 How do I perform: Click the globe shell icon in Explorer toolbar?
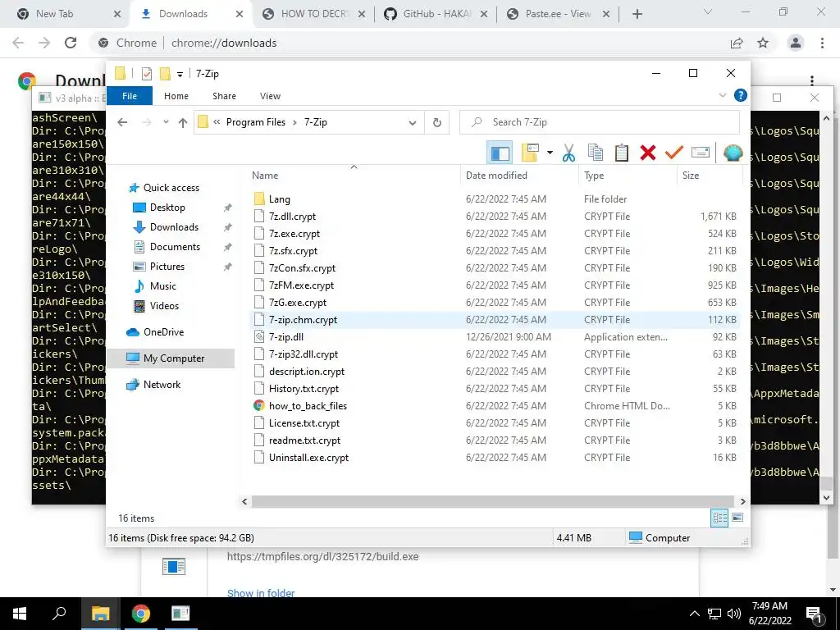(733, 153)
